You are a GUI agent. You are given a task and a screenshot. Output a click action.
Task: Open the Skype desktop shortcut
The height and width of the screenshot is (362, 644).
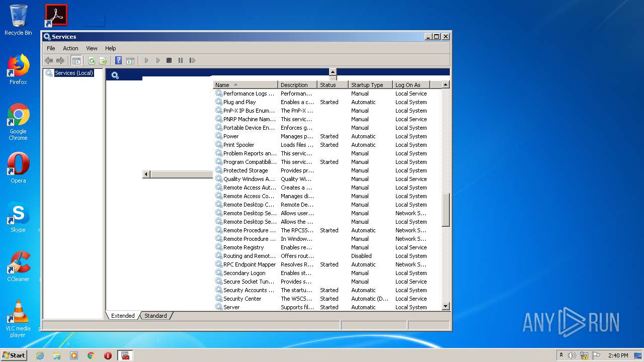(18, 217)
